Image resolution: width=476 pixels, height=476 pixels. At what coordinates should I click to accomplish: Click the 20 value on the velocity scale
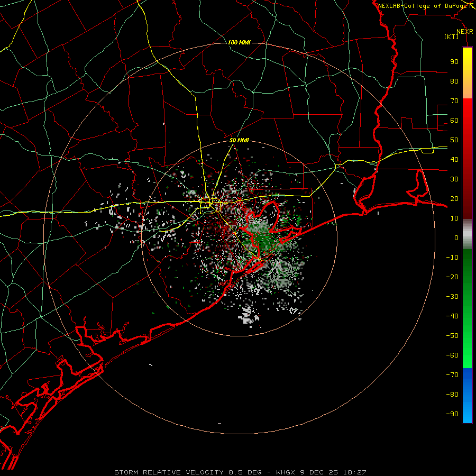click(454, 198)
